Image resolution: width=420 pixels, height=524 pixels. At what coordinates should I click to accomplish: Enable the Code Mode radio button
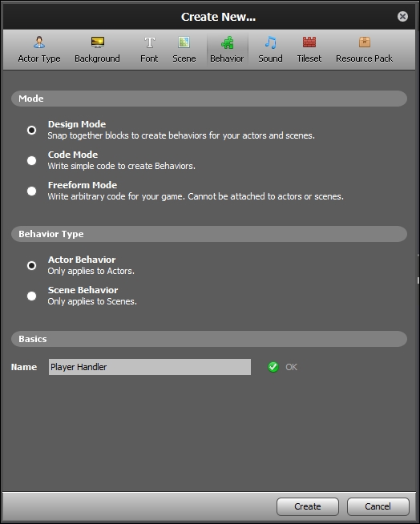32,160
